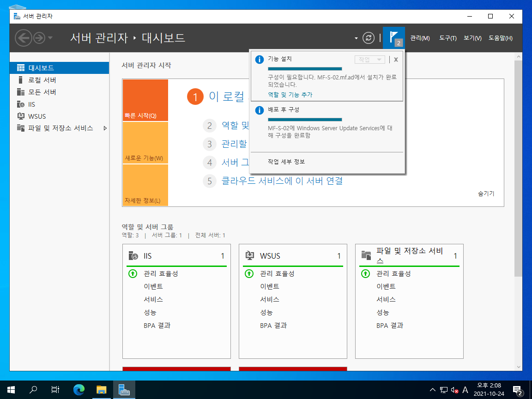Click IIS tile green manageability icon
Image resolution: width=532 pixels, height=399 pixels.
[133, 273]
